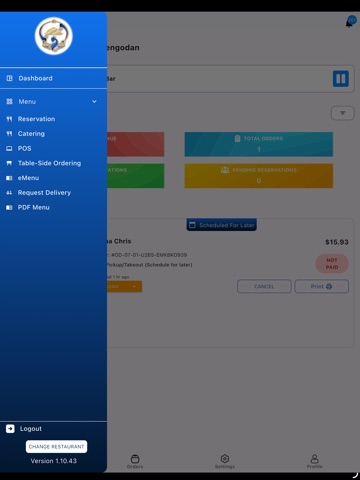This screenshot has height=480, width=360.
Task: Click the CHANGE RESTAURANT button
Action: (x=56, y=447)
